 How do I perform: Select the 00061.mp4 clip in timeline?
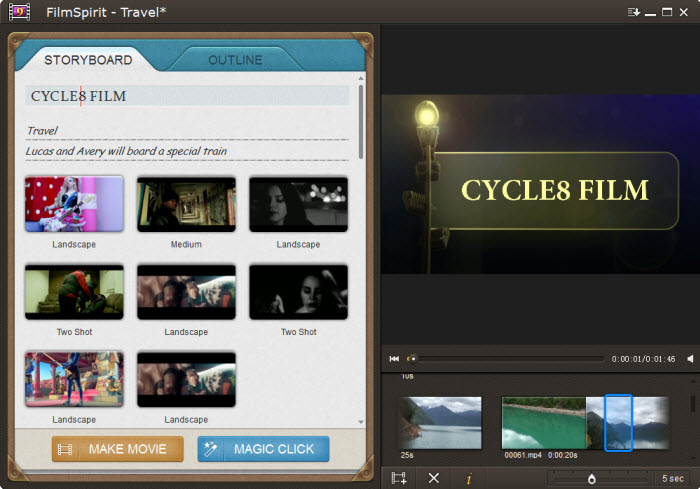(x=543, y=421)
